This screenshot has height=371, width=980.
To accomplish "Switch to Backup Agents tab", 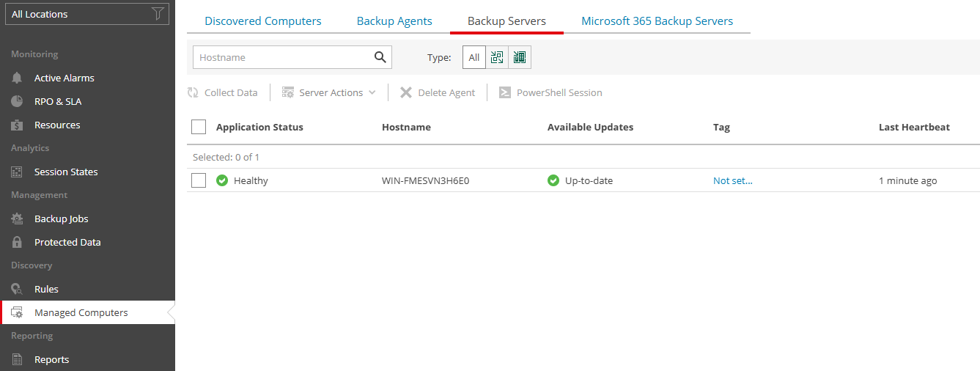I will tap(394, 21).
